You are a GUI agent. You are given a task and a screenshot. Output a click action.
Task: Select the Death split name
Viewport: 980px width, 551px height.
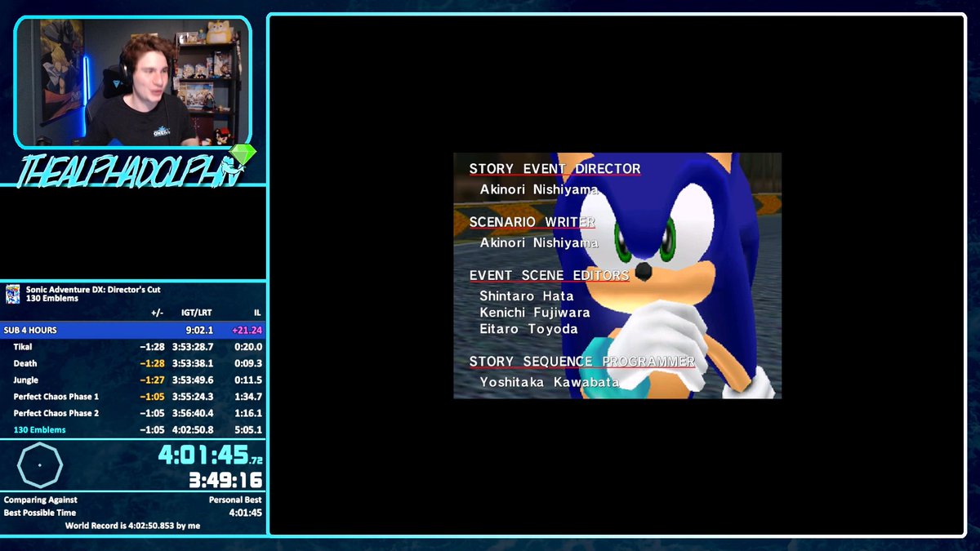tap(24, 363)
